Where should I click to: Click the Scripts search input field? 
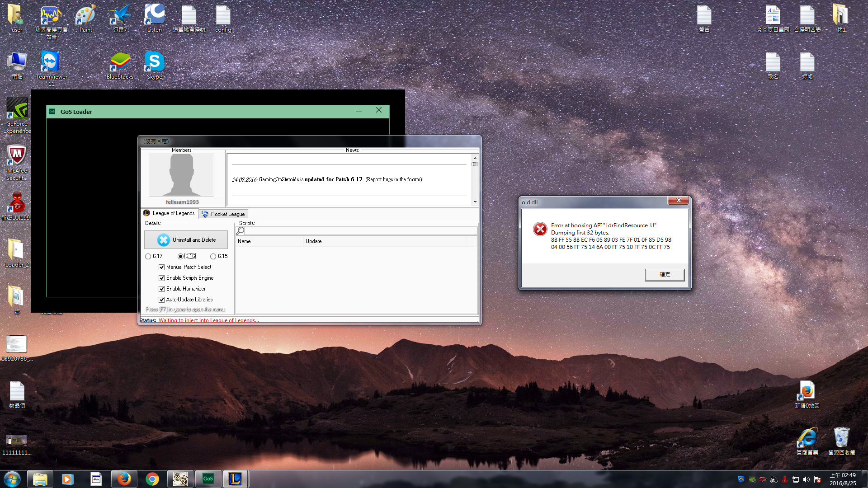pos(360,231)
